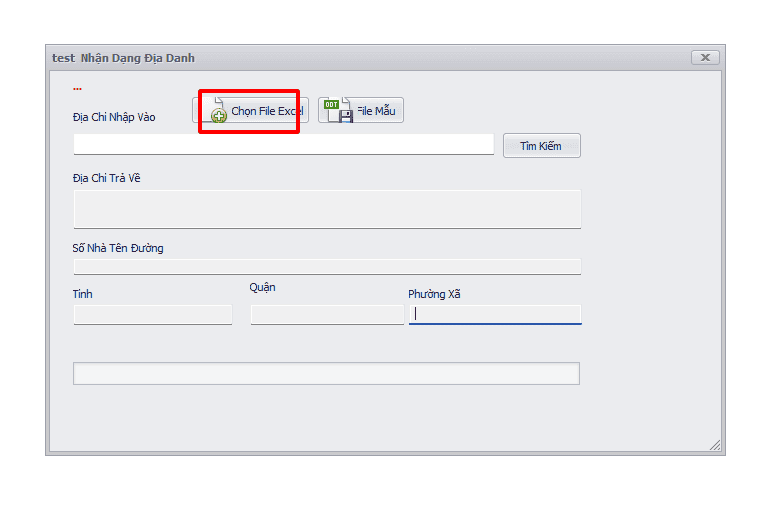Click the Địa Chỉ Trả Về text area
Screen dimensions: 780x528
coord(326,209)
